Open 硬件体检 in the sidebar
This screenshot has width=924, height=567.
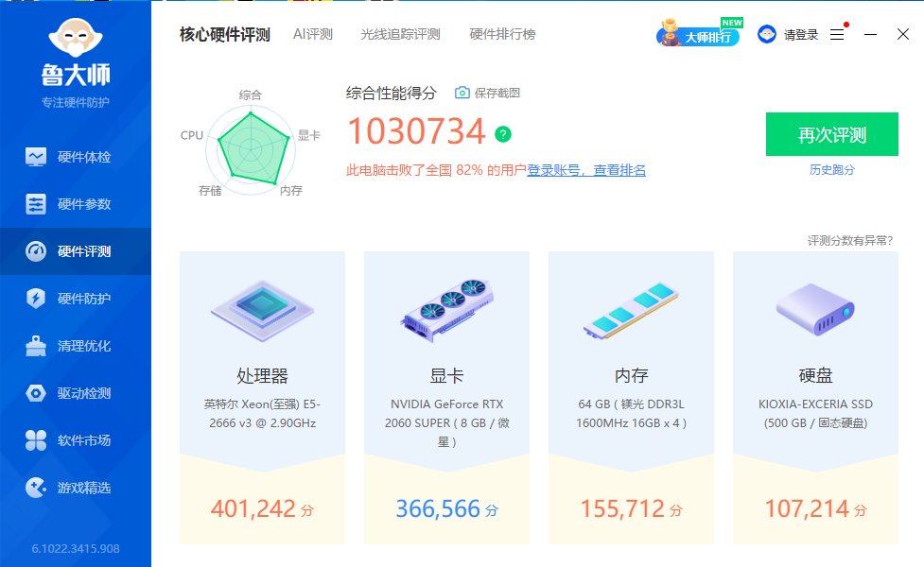click(x=76, y=157)
